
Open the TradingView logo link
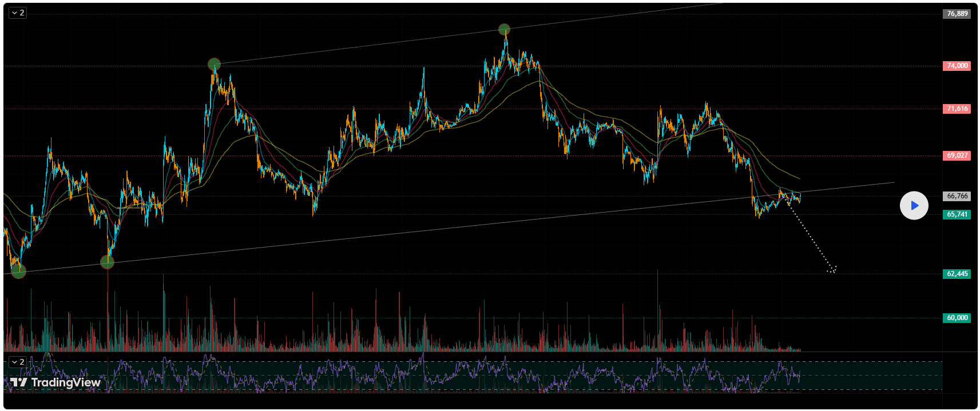[55, 382]
